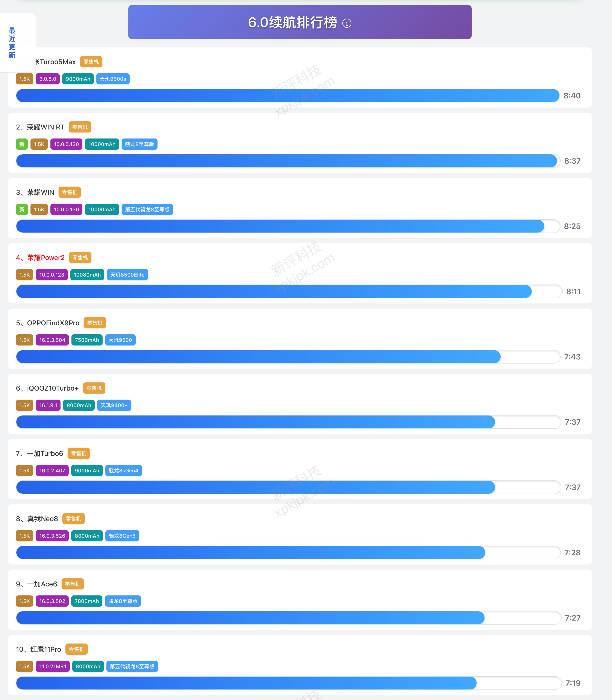Open the 真我Neo8 ranking entry
The image size is (612, 700).
[37, 519]
